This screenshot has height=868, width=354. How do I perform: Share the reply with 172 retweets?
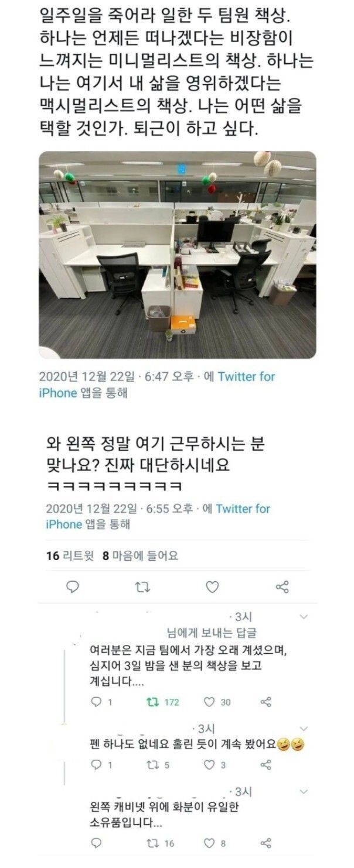[265, 702]
